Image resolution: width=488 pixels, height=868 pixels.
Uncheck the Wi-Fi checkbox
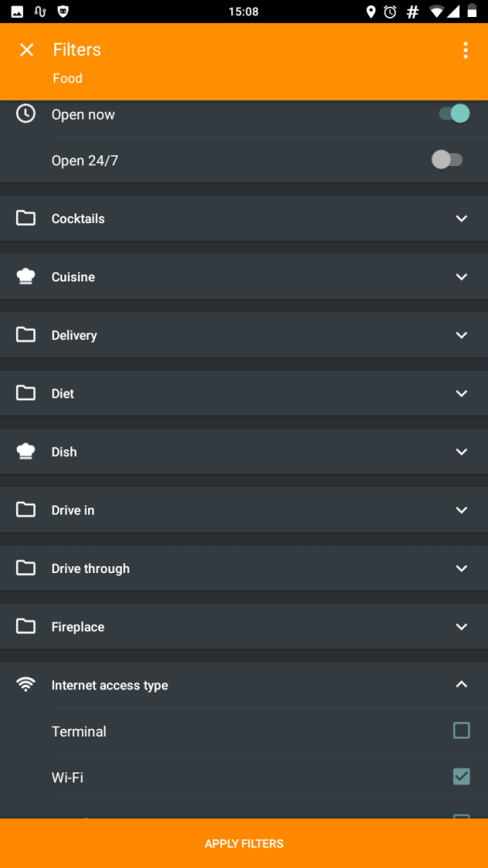(x=462, y=776)
